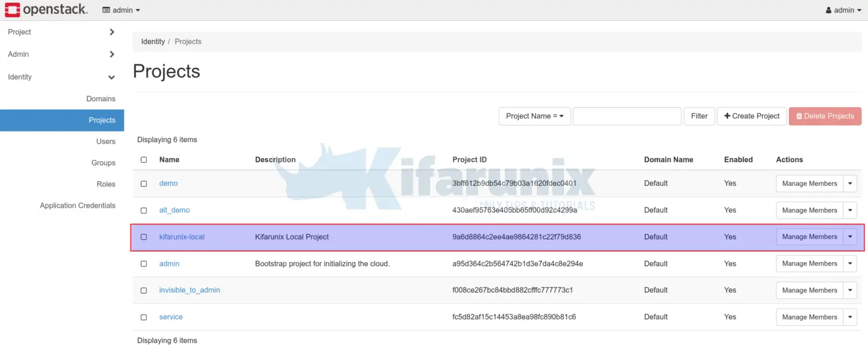868x353 pixels.
Task: Click the Filter button
Action: pos(699,116)
